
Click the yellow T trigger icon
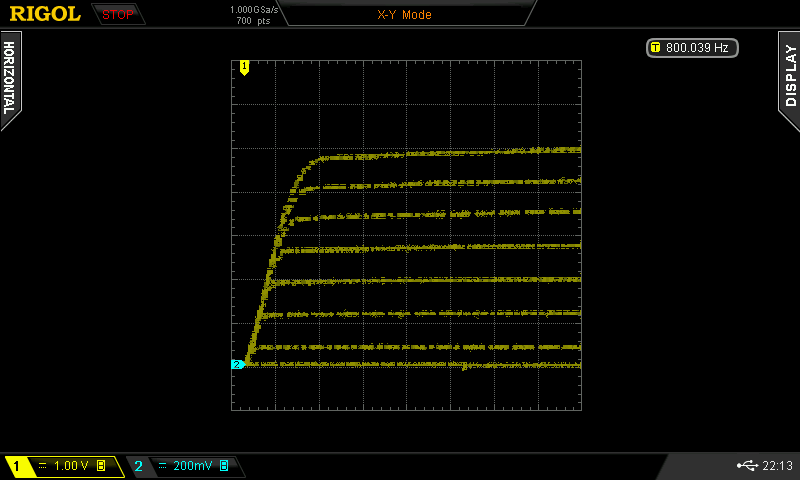click(655, 47)
